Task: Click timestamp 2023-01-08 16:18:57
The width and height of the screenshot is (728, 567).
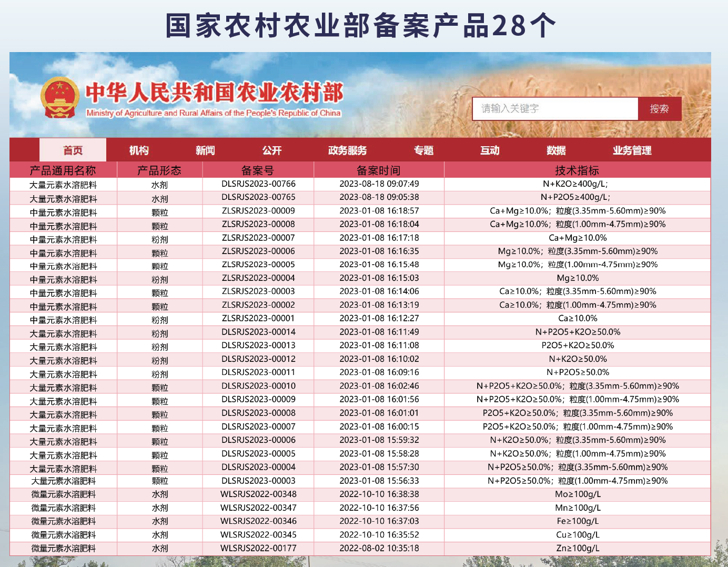Action: tap(379, 210)
